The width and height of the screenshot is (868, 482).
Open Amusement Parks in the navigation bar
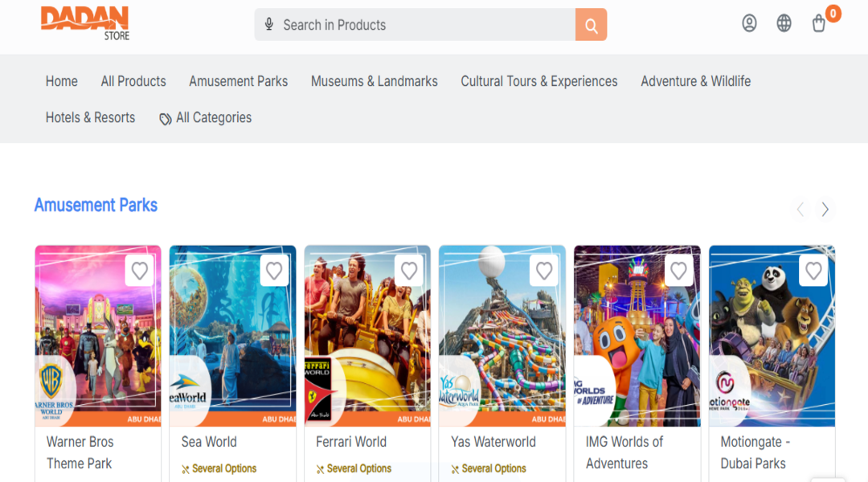239,81
